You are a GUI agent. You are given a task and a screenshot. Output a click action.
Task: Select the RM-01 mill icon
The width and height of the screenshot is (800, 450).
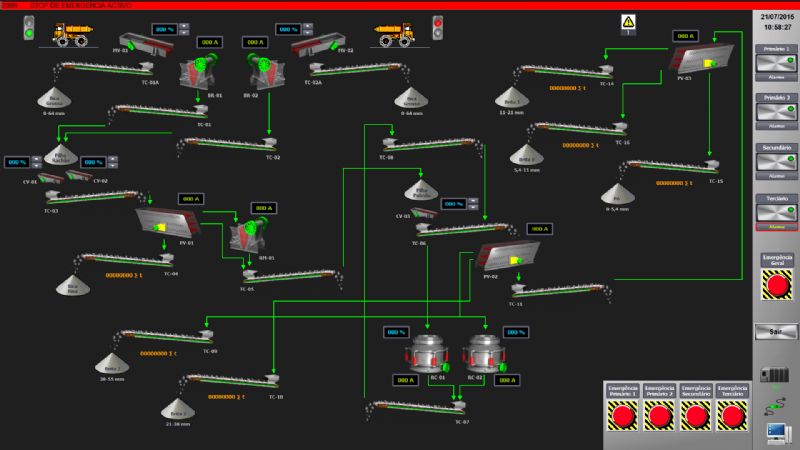[246, 236]
